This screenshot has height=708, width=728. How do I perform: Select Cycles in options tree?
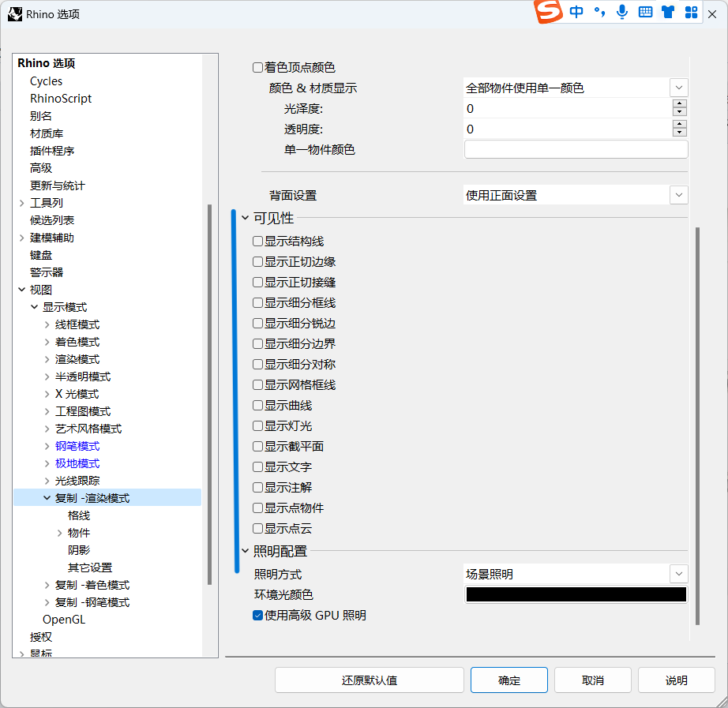[x=46, y=81]
